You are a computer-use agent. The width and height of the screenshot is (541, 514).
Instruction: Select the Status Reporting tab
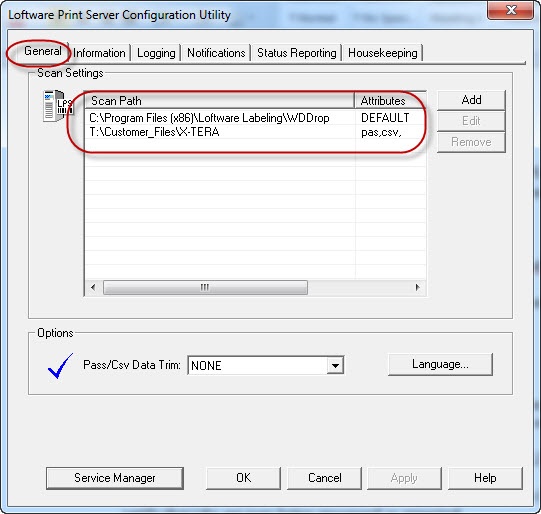click(x=297, y=53)
